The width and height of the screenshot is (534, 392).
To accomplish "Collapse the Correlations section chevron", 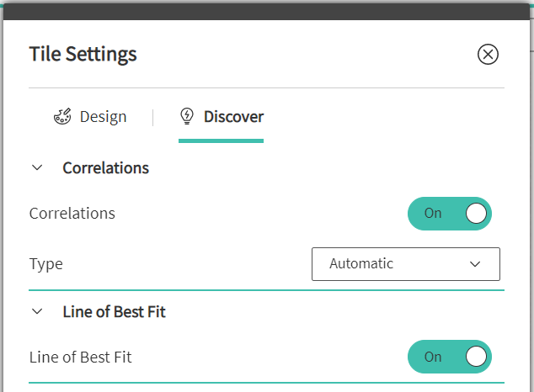I will coord(36,167).
